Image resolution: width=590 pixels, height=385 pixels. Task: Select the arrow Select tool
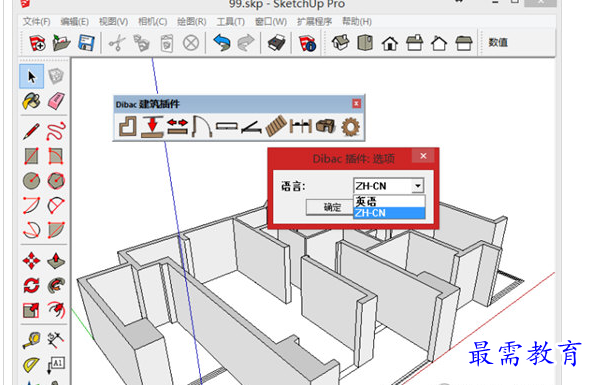click(x=32, y=76)
